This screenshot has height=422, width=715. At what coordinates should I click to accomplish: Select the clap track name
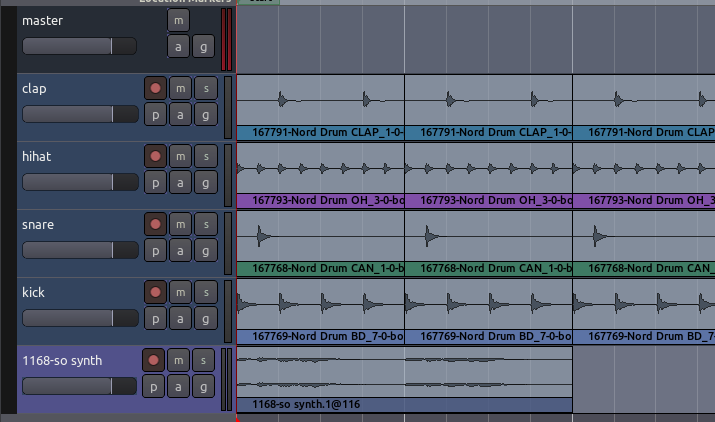pyautogui.click(x=34, y=89)
